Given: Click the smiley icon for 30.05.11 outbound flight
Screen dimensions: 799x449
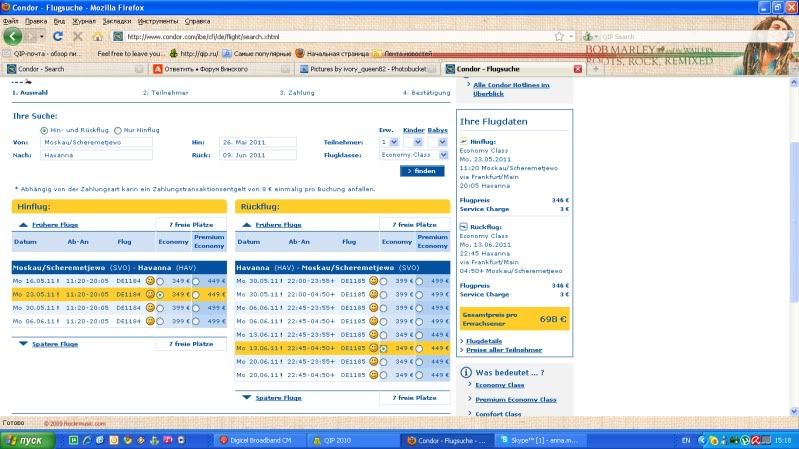Looking at the screenshot, I should [x=150, y=307].
